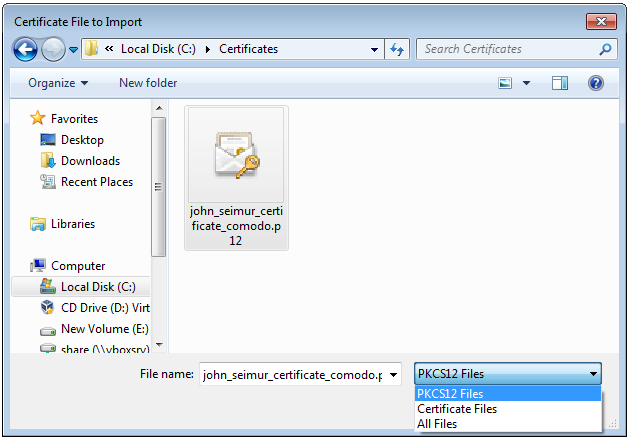The width and height of the screenshot is (629, 438).
Task: Select Favorites in the navigation pane
Action: pyautogui.click(x=74, y=119)
